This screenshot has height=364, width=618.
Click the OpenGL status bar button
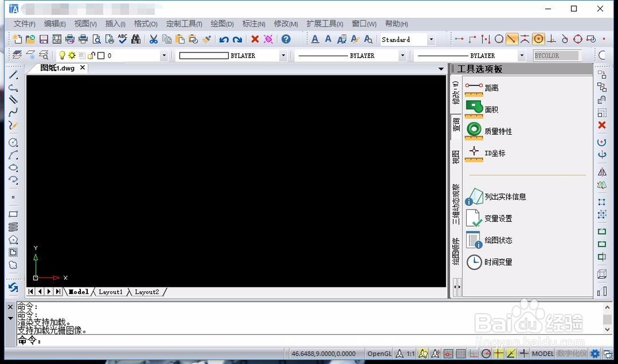[x=379, y=353]
